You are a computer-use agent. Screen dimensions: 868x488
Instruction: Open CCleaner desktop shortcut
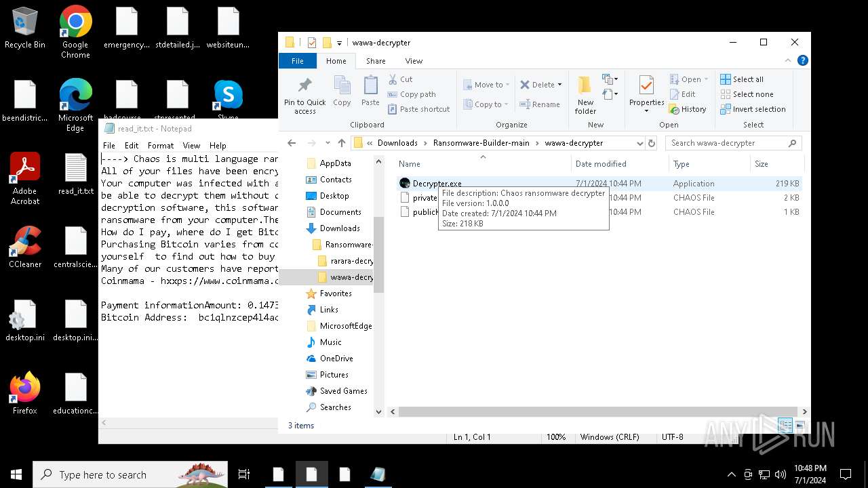pos(25,247)
